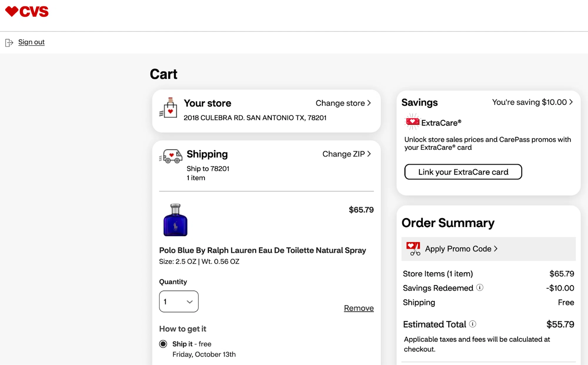
Task: Sign out of the account
Action: click(31, 42)
